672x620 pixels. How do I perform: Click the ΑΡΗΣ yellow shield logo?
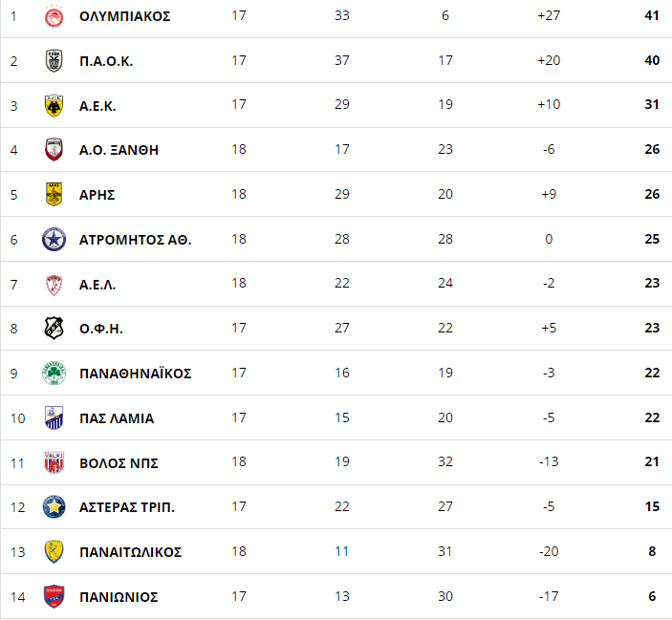click(54, 194)
